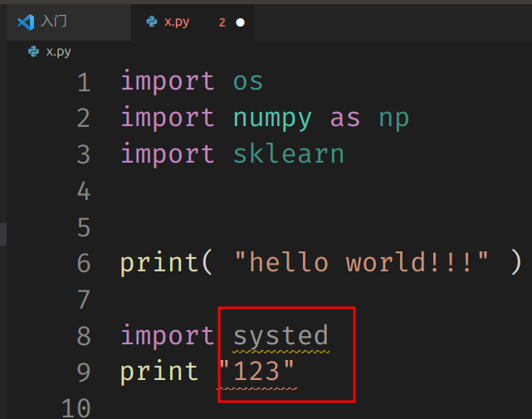Click line number 4 in the gutter

84,191
